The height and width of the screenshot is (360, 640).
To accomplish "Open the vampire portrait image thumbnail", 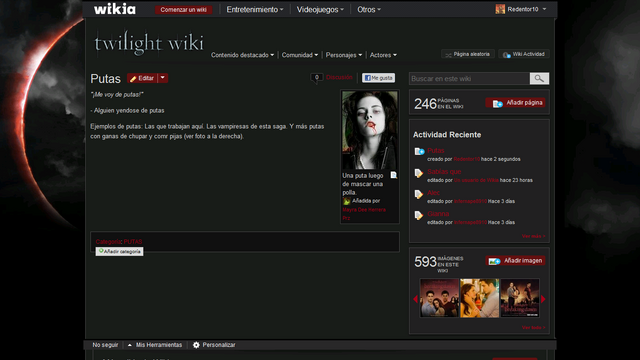I will coord(369,130).
